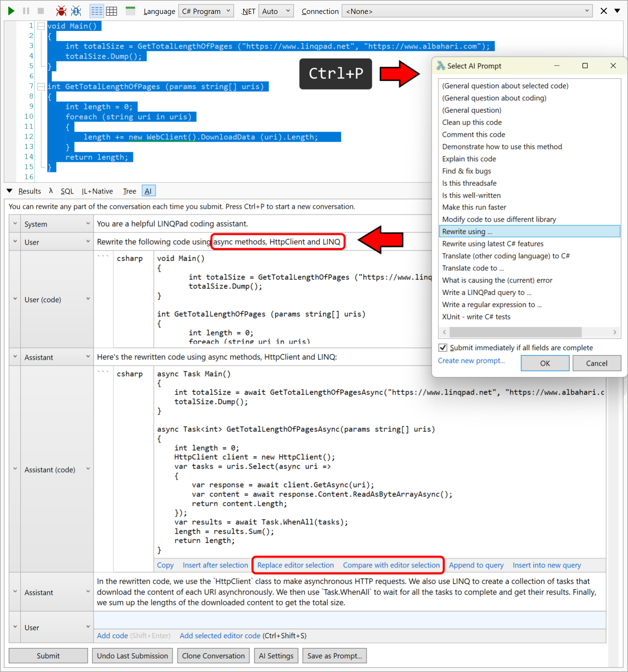Open the Tree tab

pyautogui.click(x=129, y=191)
